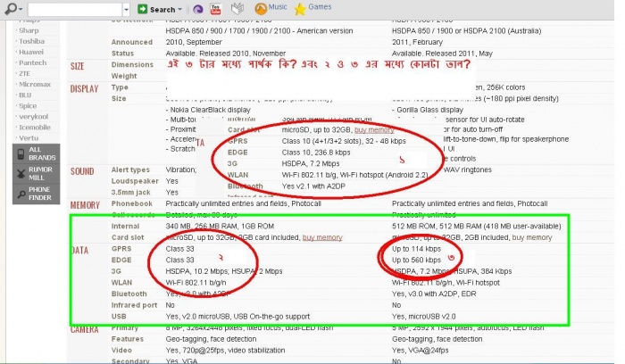Open the ZTE brand link
Image resolution: width=625 pixels, height=364 pixels.
24,74
